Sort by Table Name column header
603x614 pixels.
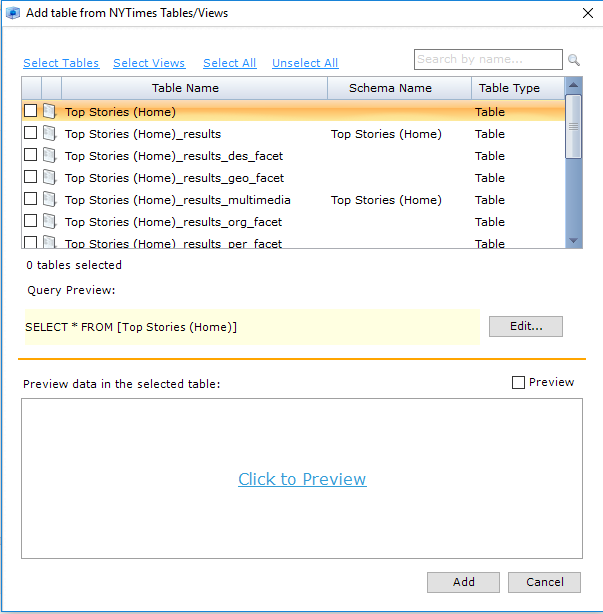point(185,88)
